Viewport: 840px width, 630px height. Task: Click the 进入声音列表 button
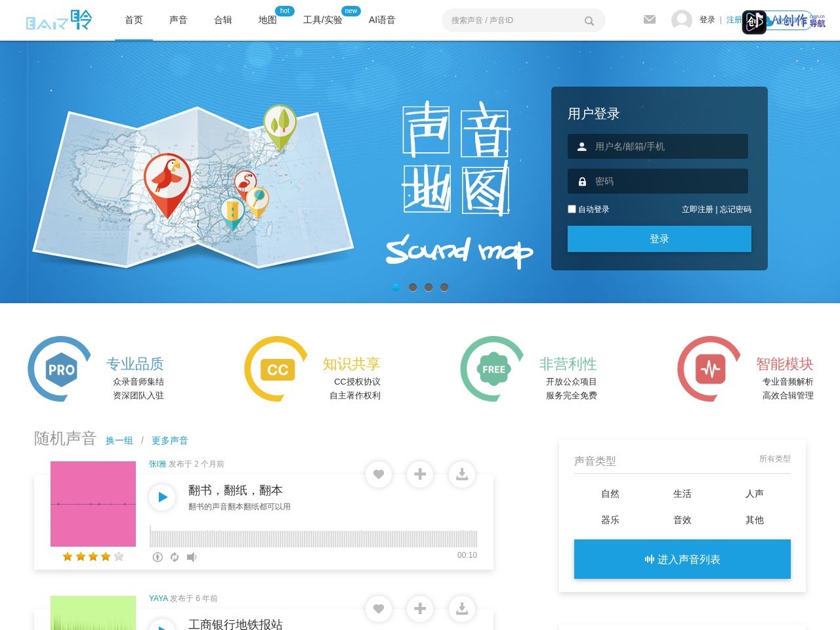(682, 559)
